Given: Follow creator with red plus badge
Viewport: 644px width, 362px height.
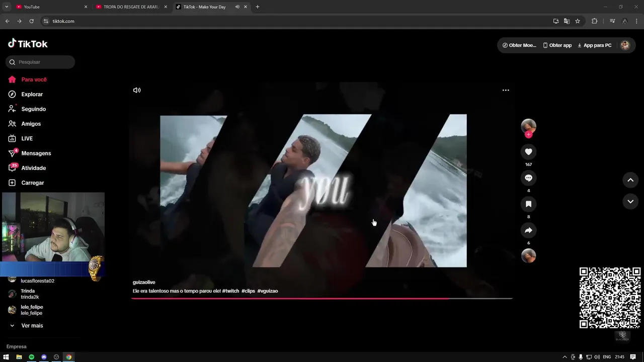Looking at the screenshot, I should pos(528,135).
